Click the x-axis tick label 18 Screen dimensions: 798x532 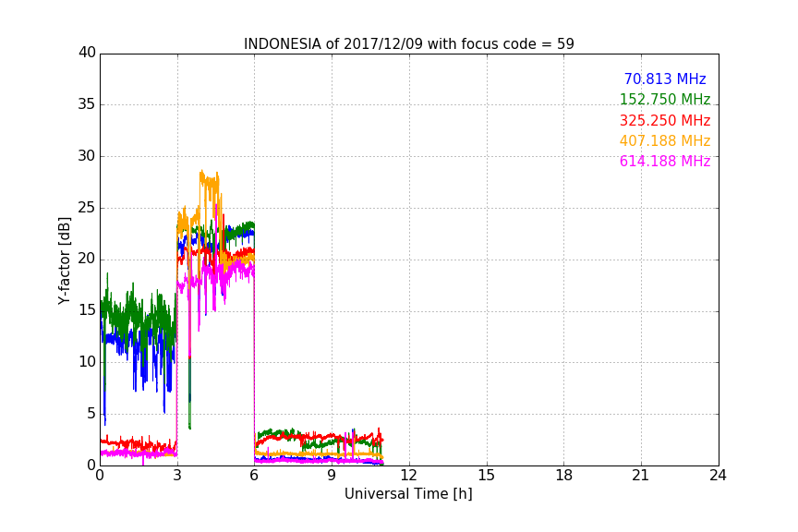pos(564,476)
